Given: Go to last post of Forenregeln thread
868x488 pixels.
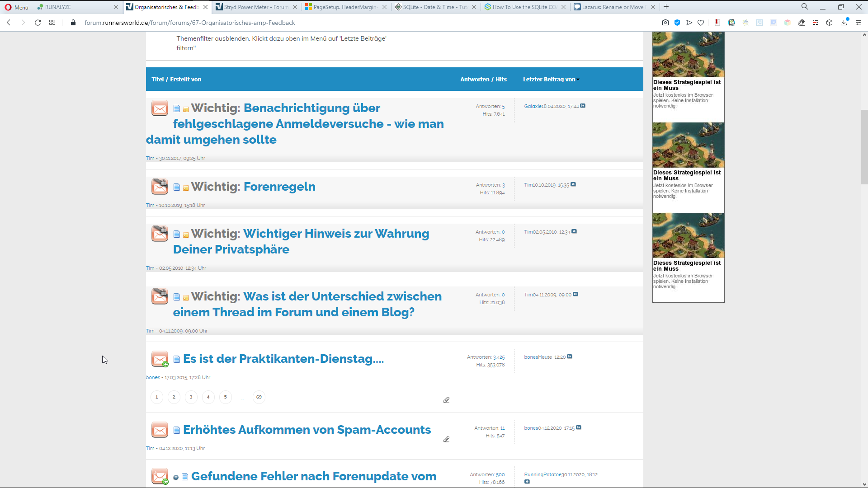Looking at the screenshot, I should [573, 184].
